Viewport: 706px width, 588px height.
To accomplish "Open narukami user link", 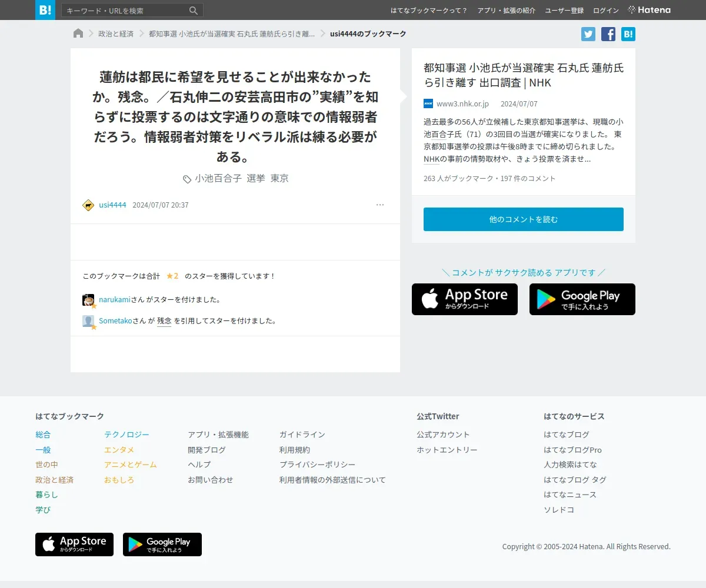I will click(114, 300).
